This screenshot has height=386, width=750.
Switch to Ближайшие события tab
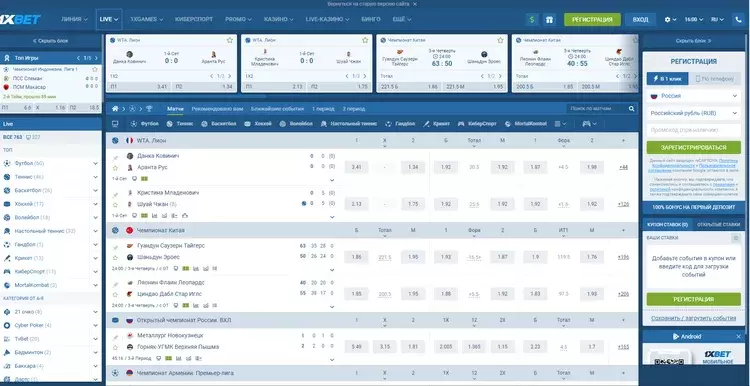click(x=277, y=109)
